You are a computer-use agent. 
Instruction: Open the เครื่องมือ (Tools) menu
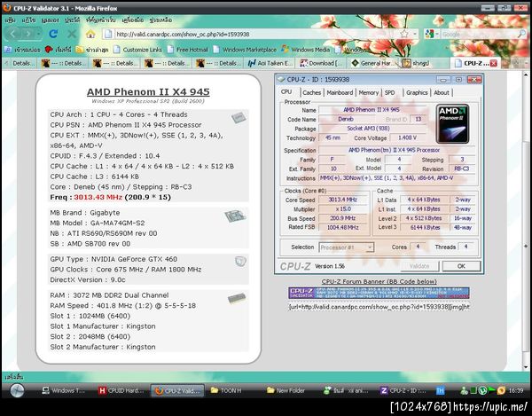coord(133,20)
